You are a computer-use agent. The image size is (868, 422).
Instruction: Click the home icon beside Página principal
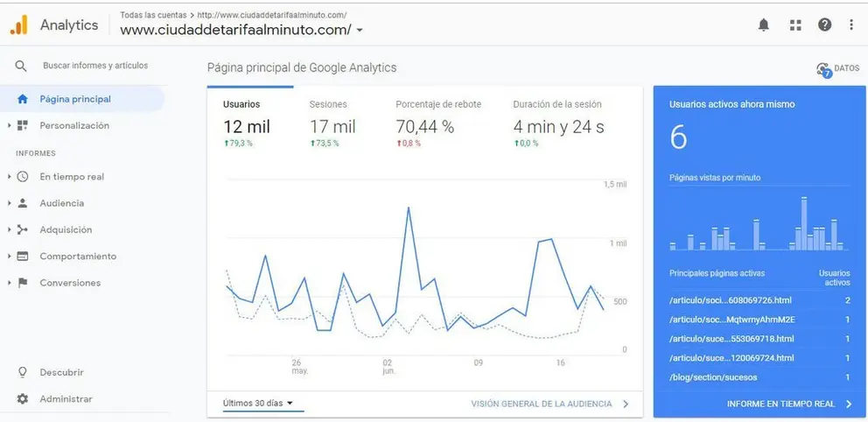pyautogui.click(x=22, y=99)
